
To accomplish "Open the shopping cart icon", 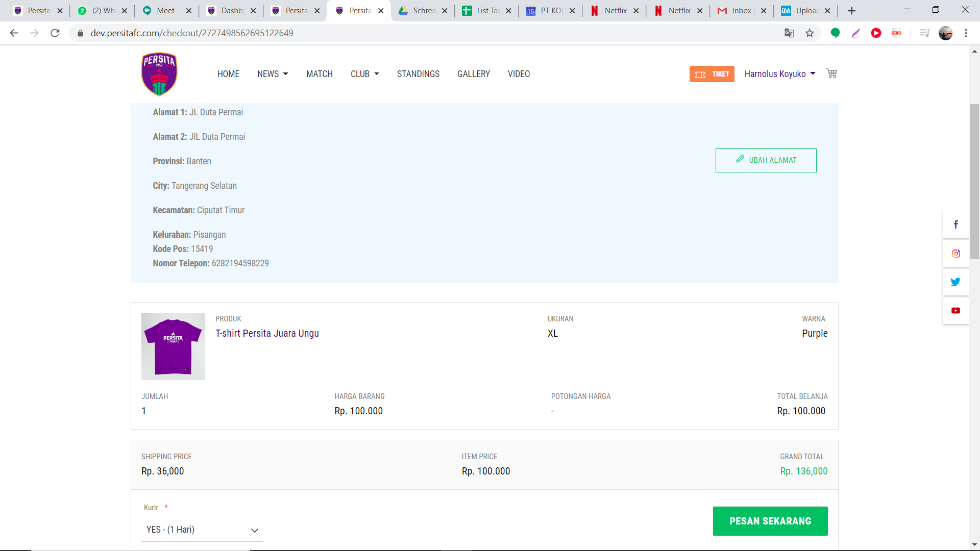I will (831, 73).
